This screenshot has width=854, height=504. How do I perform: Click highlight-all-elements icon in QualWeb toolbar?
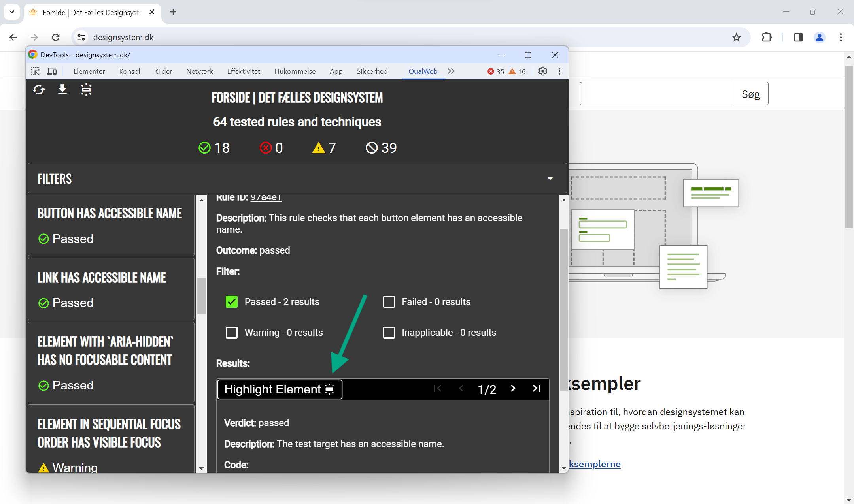pos(86,90)
